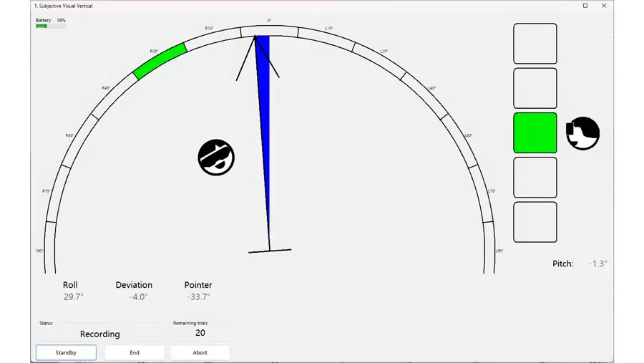This screenshot has width=644, height=363.
Task: Click the Roll value 29.7°
Action: pyautogui.click(x=73, y=296)
